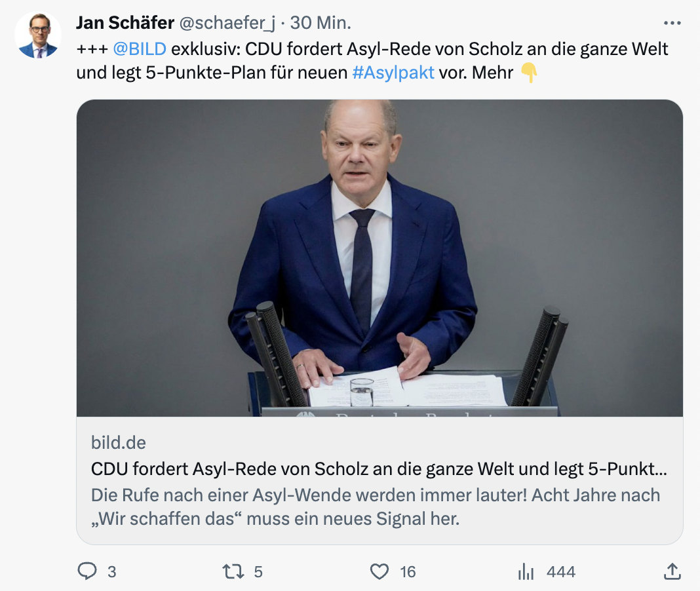700x591 pixels.
Task: Click the reply speech bubble icon
Action: coord(87,571)
